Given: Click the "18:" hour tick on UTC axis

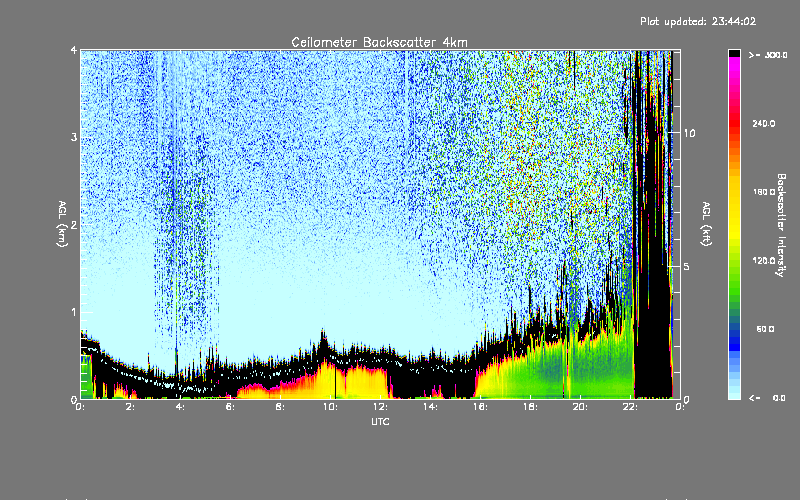Looking at the screenshot, I should tap(530, 407).
